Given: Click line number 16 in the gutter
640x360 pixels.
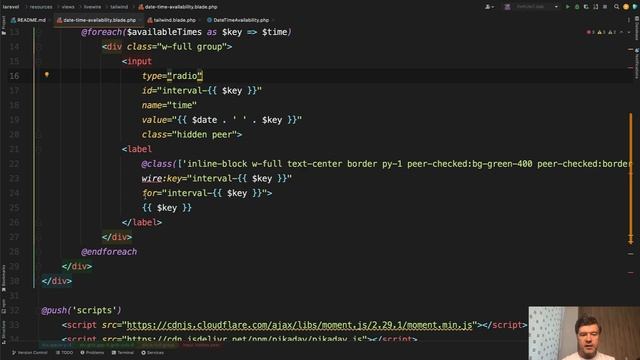Looking at the screenshot, I should click(14, 76).
